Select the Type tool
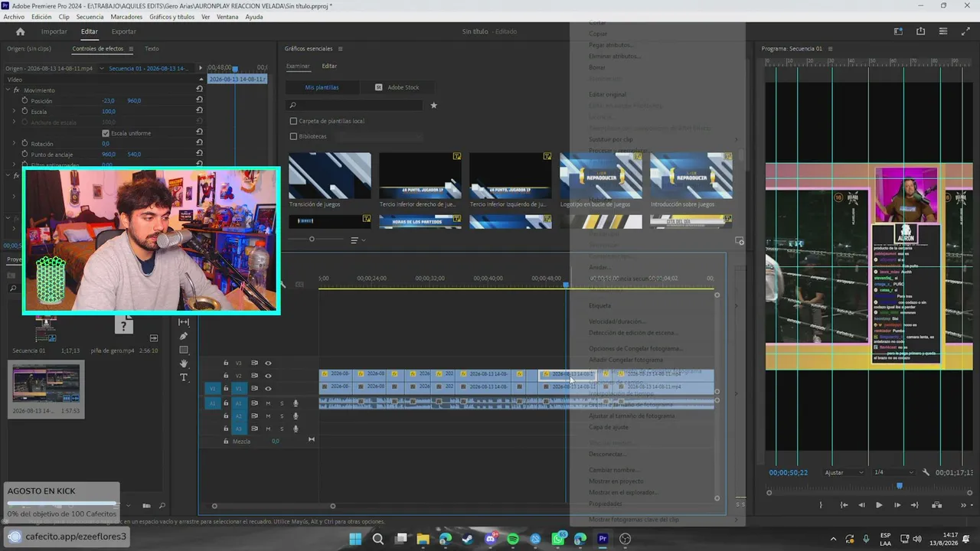980x551 pixels. click(184, 377)
